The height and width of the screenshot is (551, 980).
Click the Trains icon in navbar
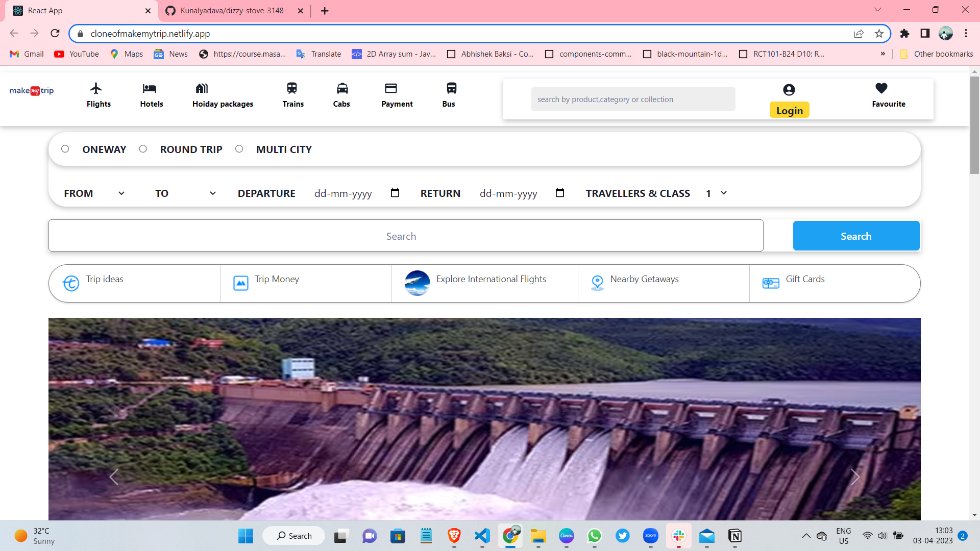[x=292, y=89]
